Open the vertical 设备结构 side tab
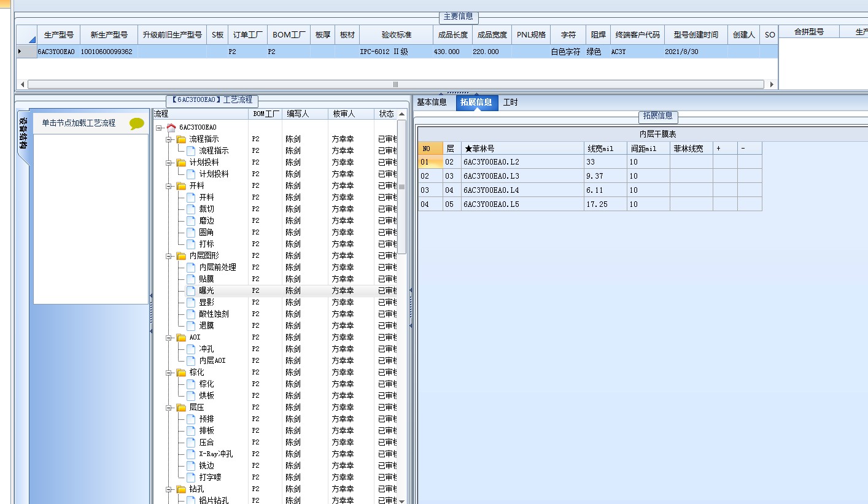868x504 pixels. coord(23,134)
